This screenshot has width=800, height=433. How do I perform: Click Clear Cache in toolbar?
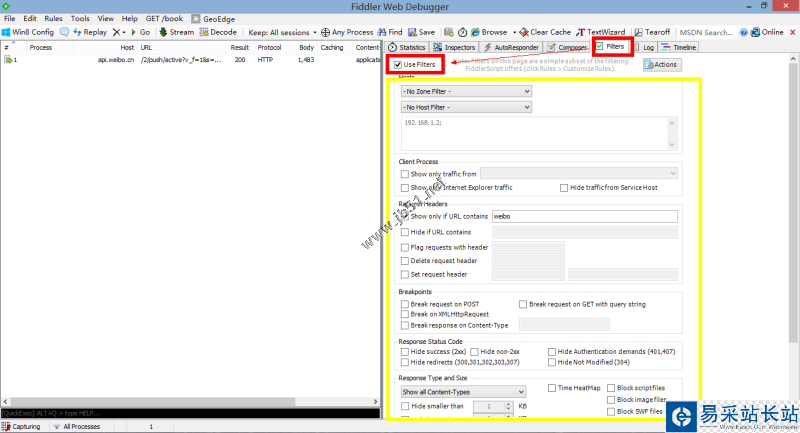(x=545, y=32)
